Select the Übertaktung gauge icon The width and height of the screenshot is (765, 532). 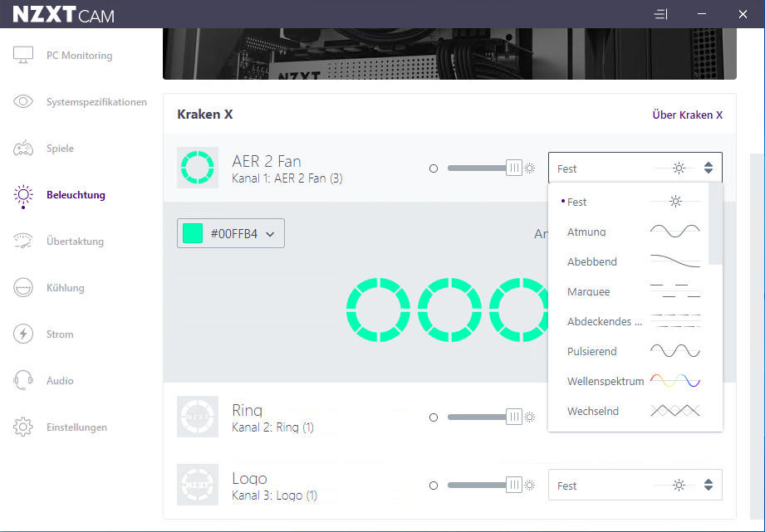click(23, 242)
